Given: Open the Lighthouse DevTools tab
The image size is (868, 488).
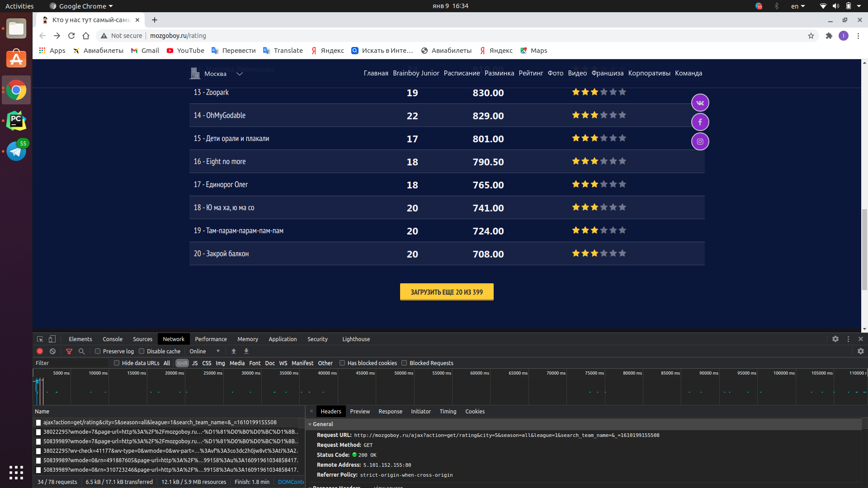Looking at the screenshot, I should [356, 339].
